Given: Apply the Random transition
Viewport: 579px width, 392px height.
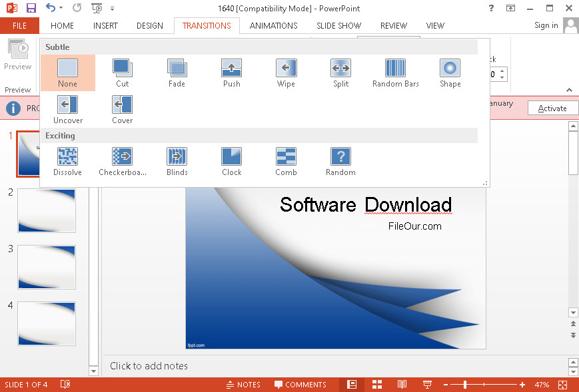Looking at the screenshot, I should click(341, 162).
